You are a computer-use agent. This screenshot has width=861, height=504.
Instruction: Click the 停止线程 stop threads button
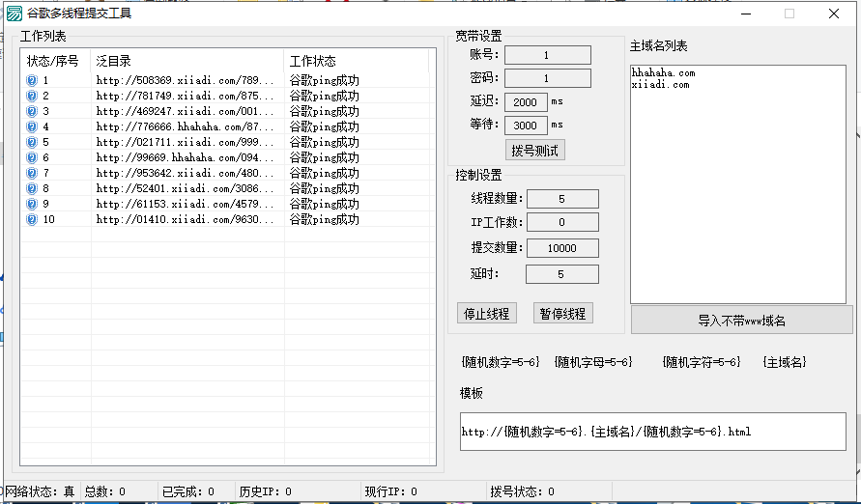coord(486,314)
